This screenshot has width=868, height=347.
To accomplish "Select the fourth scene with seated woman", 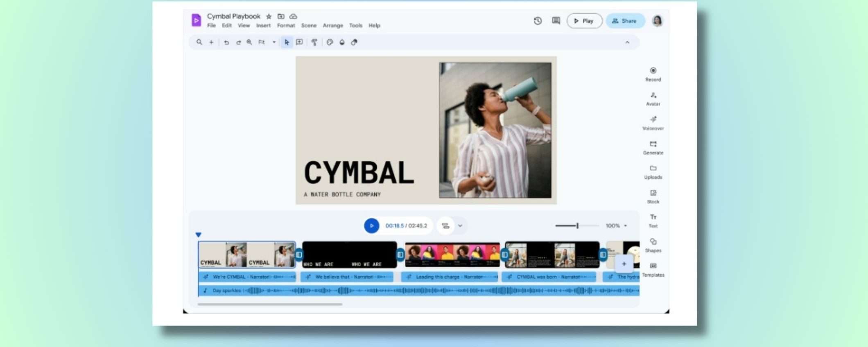I will 552,255.
